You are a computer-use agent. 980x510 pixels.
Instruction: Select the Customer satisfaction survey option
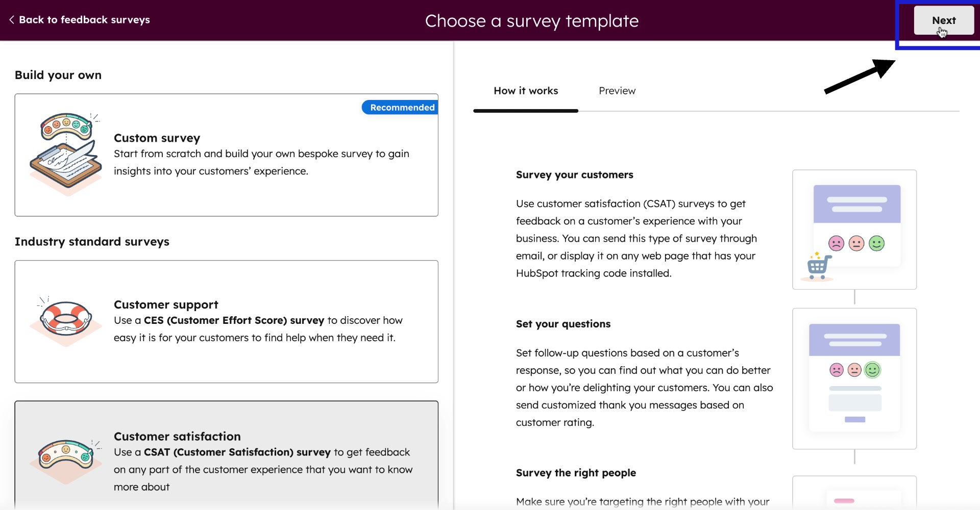(x=227, y=454)
